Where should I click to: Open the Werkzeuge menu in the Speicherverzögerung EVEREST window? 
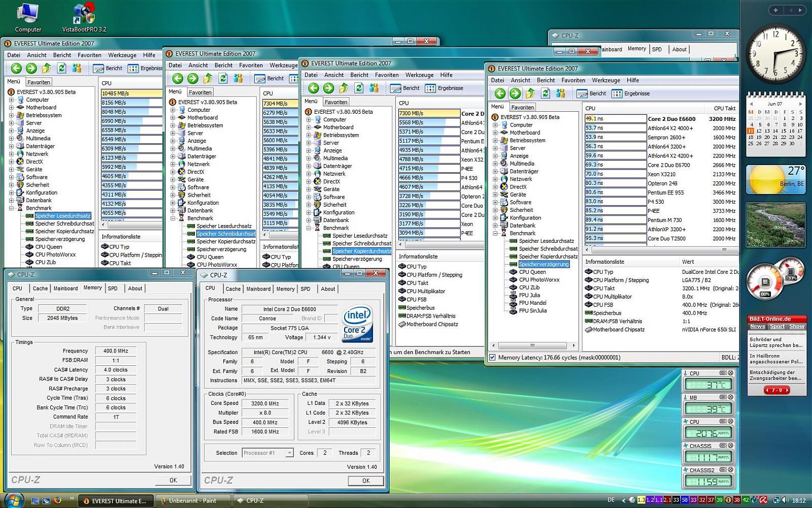point(606,80)
